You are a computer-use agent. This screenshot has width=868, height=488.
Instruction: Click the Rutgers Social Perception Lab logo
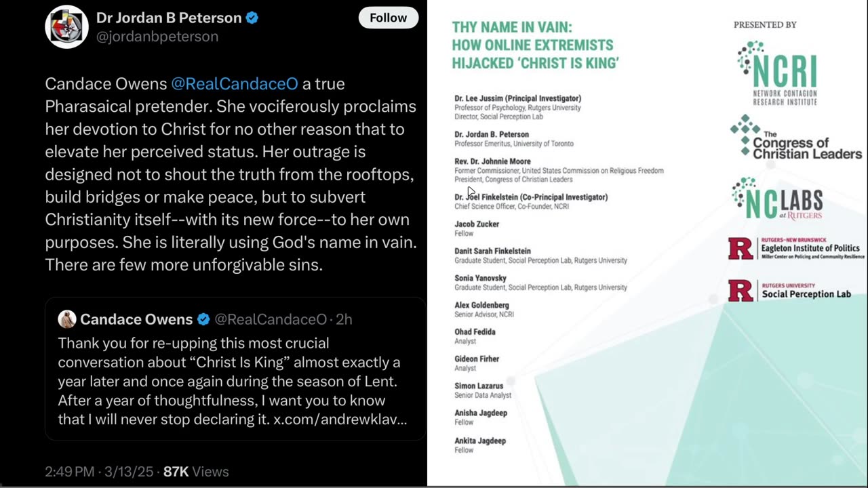789,291
